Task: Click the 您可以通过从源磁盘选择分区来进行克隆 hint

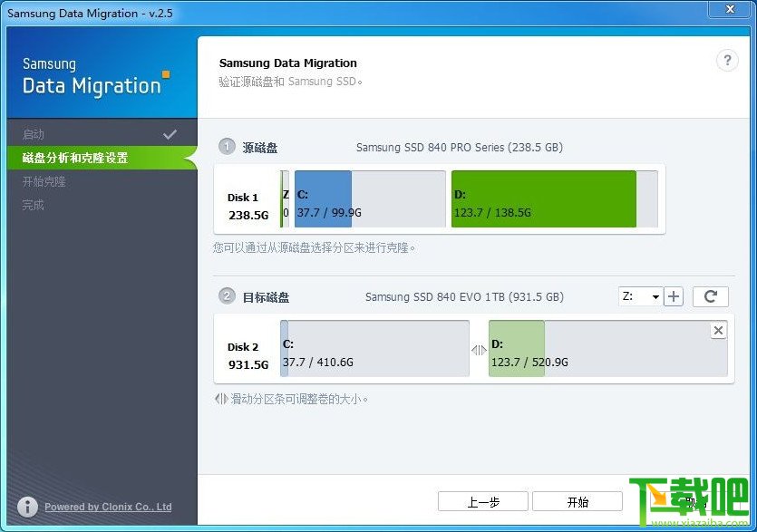Action: (x=314, y=248)
